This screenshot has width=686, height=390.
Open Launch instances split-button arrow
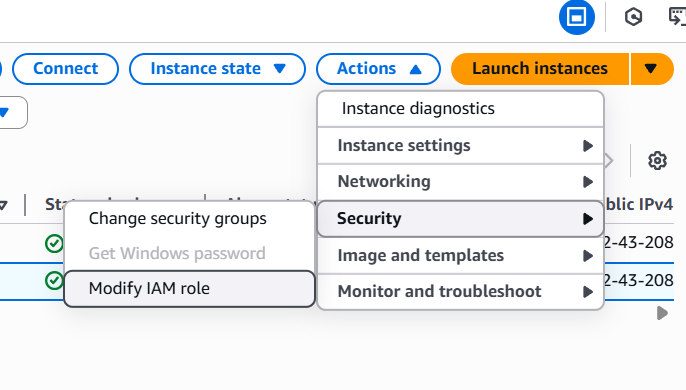tap(651, 69)
